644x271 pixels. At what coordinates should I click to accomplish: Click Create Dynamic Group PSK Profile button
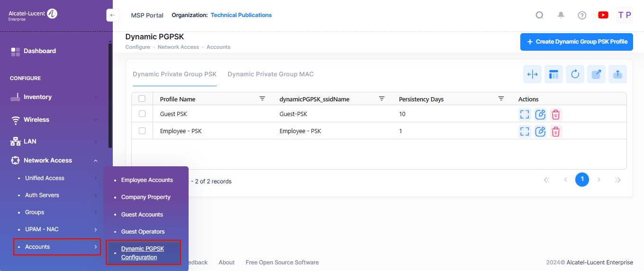[x=577, y=42]
